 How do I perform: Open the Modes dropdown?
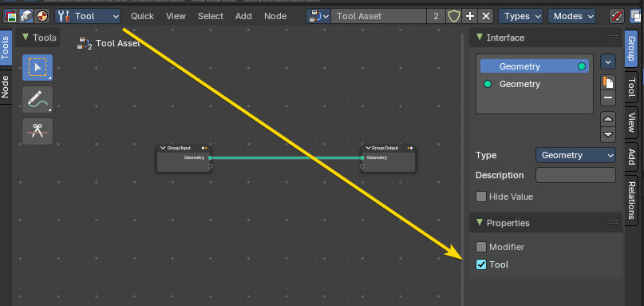tap(571, 17)
